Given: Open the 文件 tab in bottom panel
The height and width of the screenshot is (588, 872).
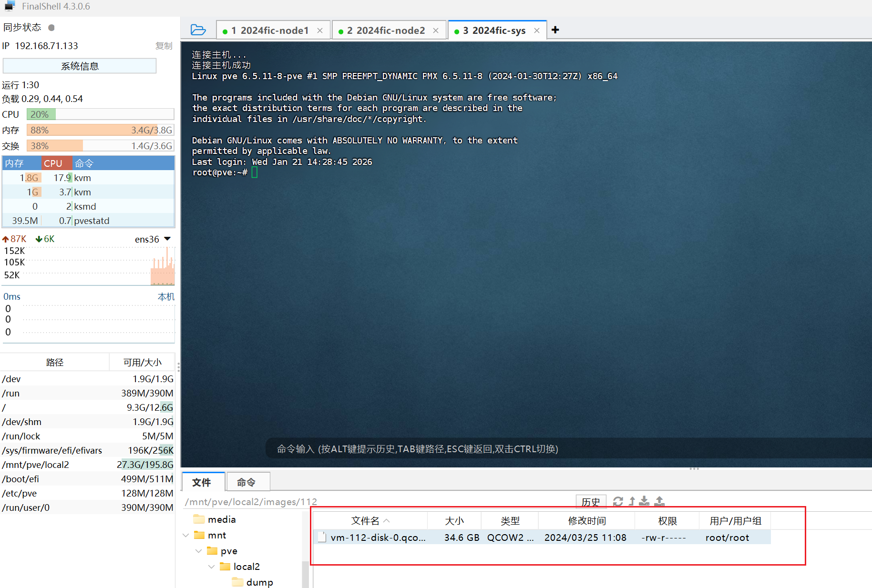Looking at the screenshot, I should click(x=202, y=482).
